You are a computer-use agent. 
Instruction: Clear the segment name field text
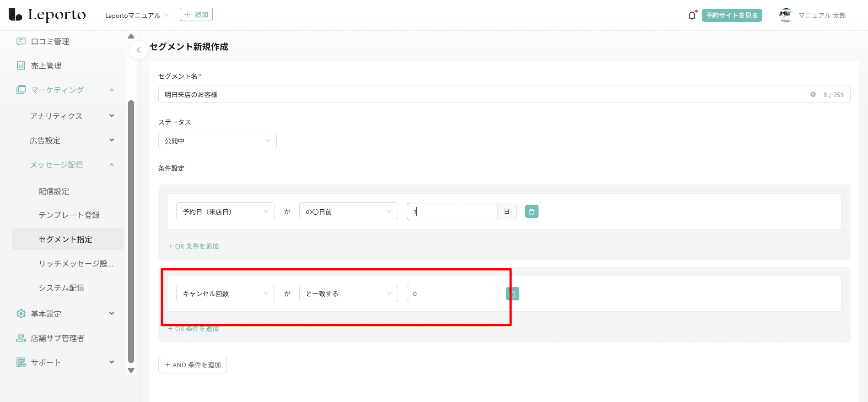pyautogui.click(x=813, y=95)
